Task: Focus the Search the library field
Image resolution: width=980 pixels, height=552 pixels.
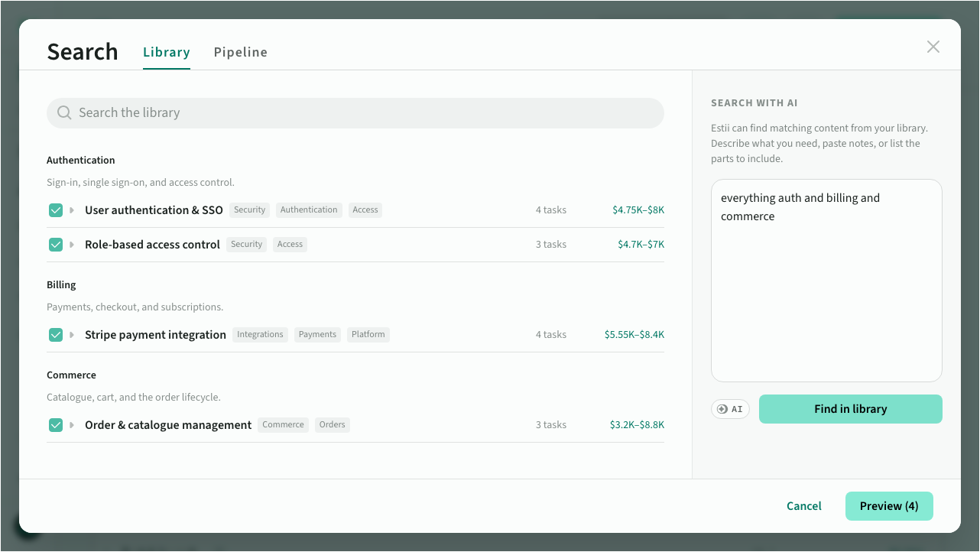Action: click(355, 113)
